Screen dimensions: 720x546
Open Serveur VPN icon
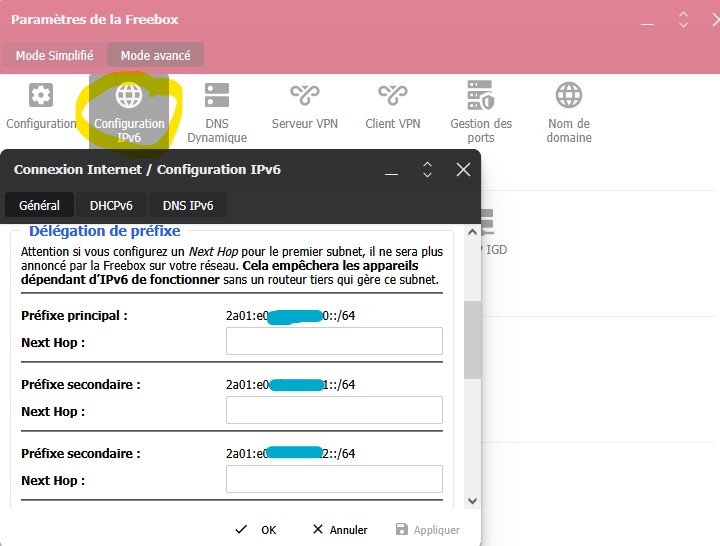tap(304, 95)
